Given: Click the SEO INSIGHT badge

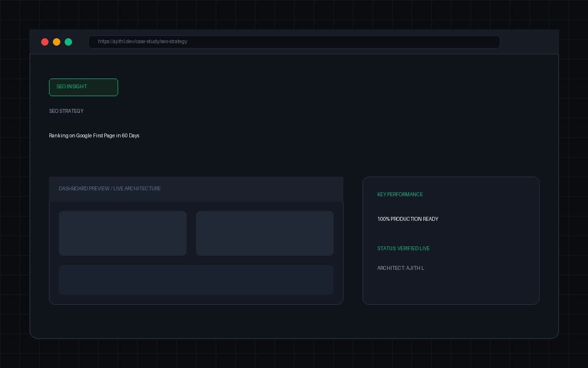Looking at the screenshot, I should coord(83,87).
